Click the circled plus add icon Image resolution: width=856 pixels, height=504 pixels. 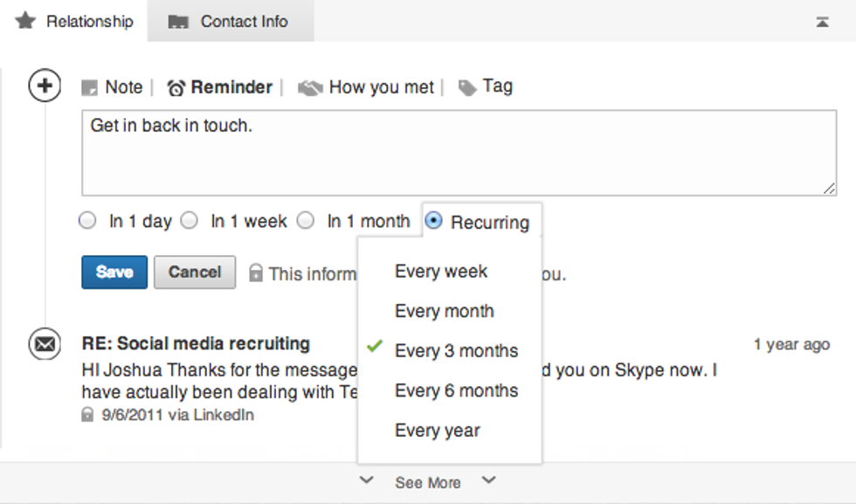[45, 86]
